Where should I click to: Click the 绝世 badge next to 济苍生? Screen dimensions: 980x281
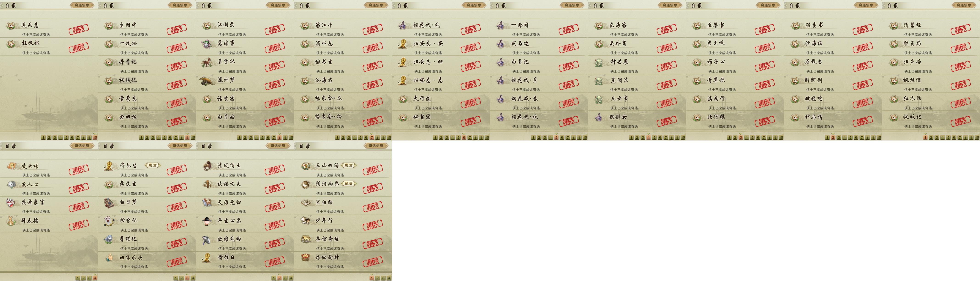(153, 166)
